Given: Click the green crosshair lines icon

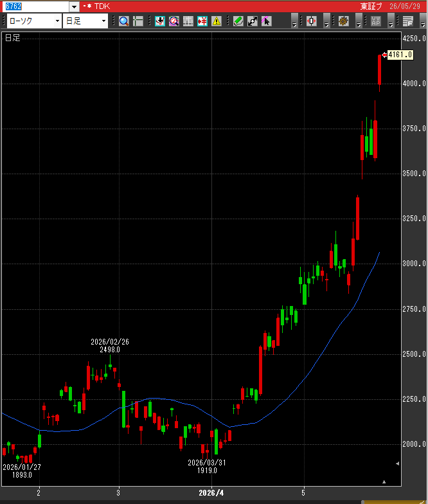Looking at the screenshot, I should [x=138, y=21].
